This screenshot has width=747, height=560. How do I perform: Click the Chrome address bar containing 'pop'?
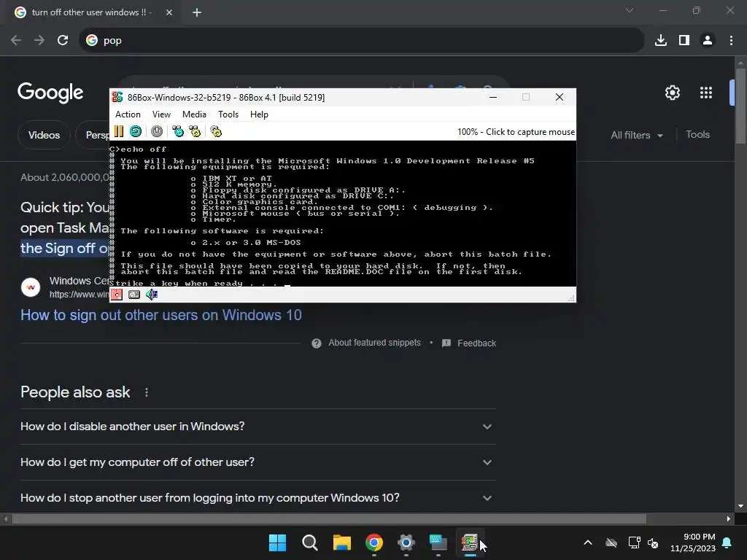click(x=362, y=41)
